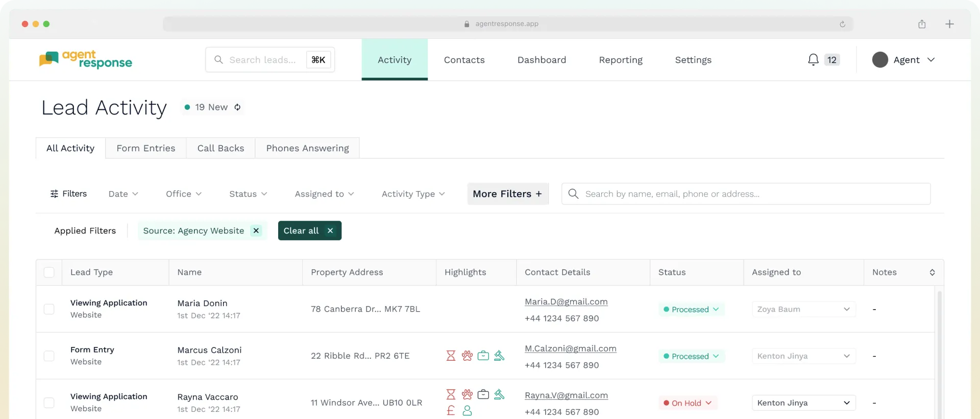
Task: Open the Maria.D@gmail.com email link
Action: [x=566, y=301]
